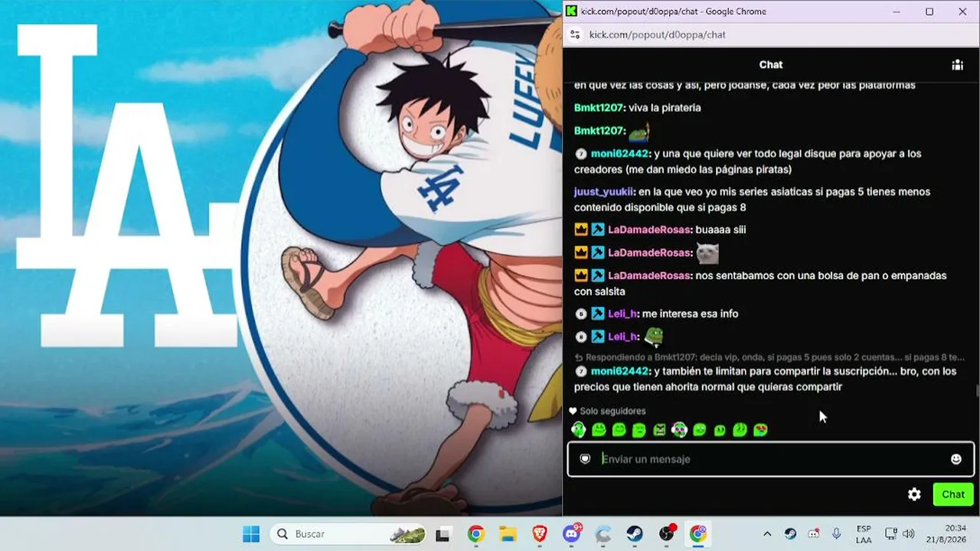Open the Steam app beside OBS on taskbar
Viewport: 980px width, 551px height.
click(635, 534)
